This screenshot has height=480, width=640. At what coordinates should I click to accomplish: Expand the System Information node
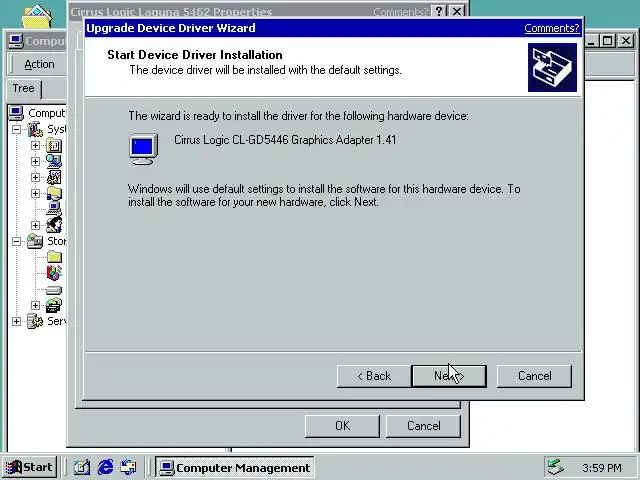click(x=36, y=162)
